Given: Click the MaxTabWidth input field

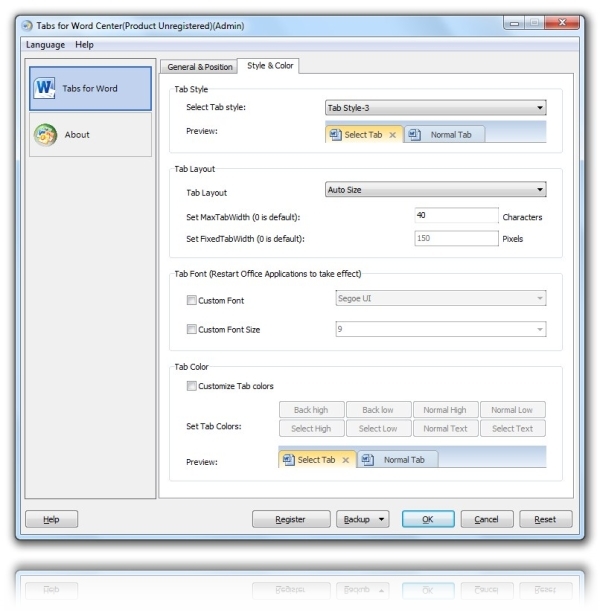Looking at the screenshot, I should [x=456, y=215].
